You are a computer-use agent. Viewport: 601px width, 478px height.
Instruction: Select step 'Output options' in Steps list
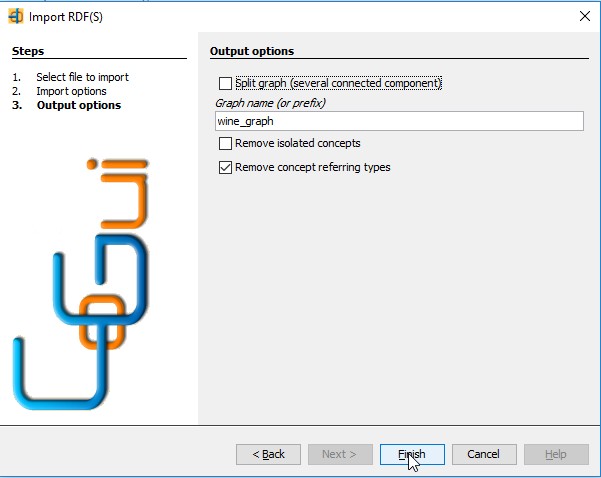[x=79, y=105]
